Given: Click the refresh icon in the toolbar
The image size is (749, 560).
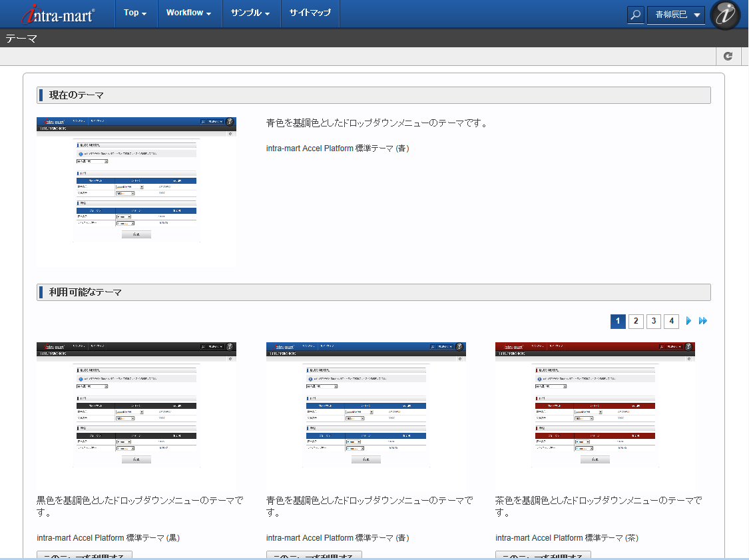Looking at the screenshot, I should click(728, 57).
